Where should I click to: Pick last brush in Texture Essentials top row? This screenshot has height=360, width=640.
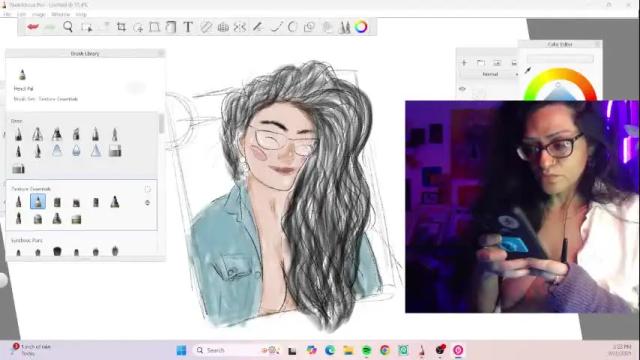(115, 202)
